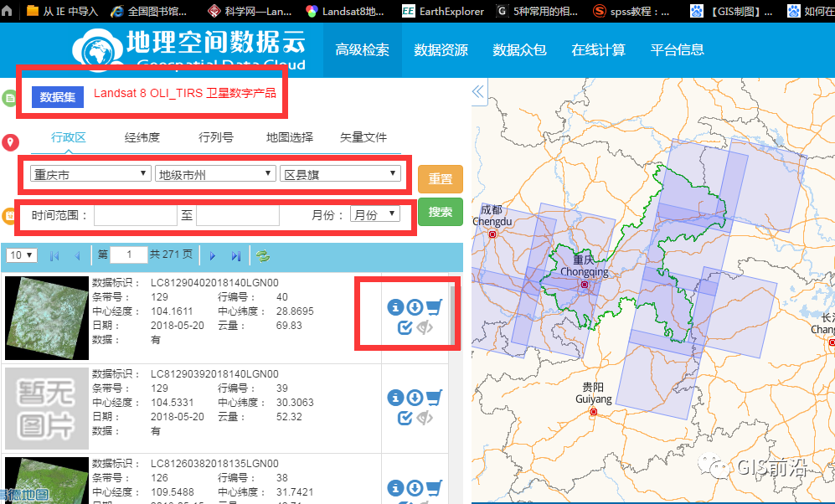
Task: Open the 区县旗 county dropdown
Action: click(340, 174)
